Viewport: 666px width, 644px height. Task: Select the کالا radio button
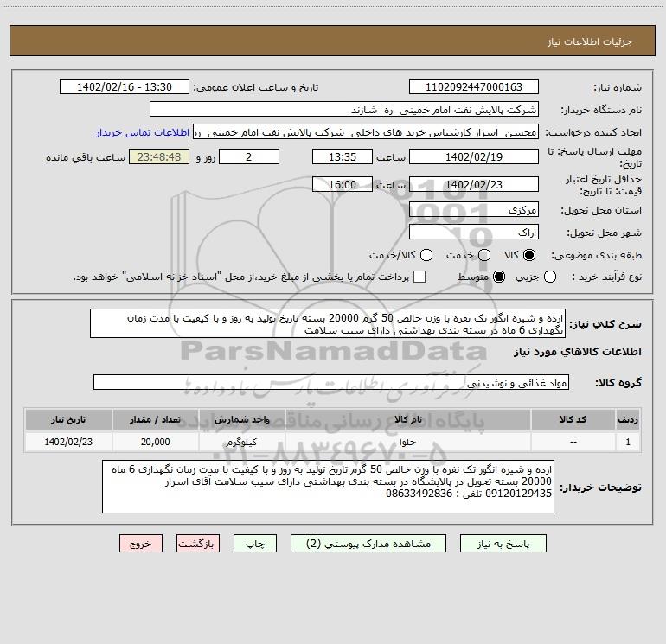coord(529,255)
